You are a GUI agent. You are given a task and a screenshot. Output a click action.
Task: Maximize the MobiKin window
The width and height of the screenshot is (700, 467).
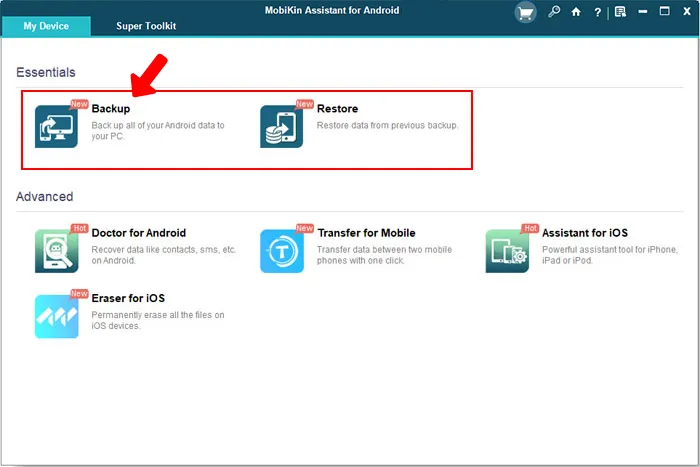tap(664, 11)
